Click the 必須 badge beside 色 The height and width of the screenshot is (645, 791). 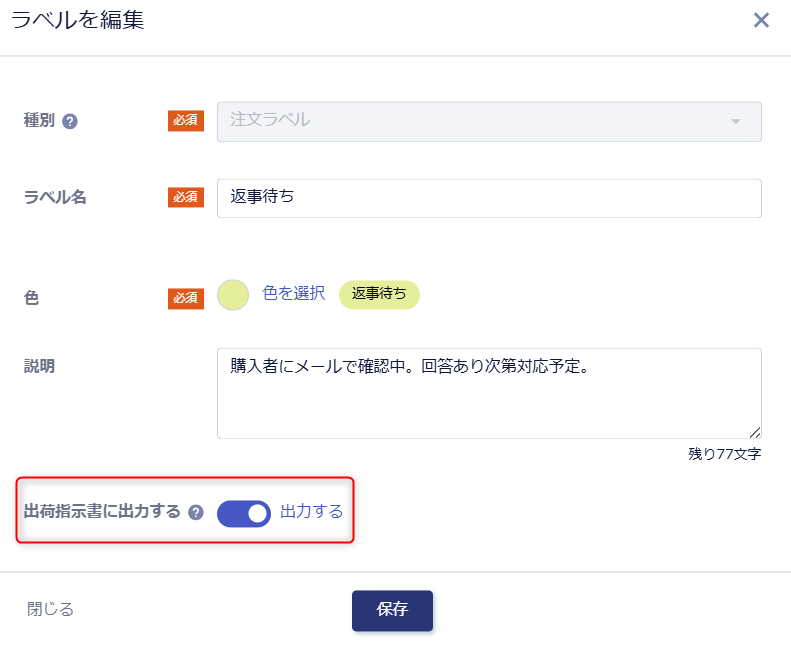(x=186, y=298)
